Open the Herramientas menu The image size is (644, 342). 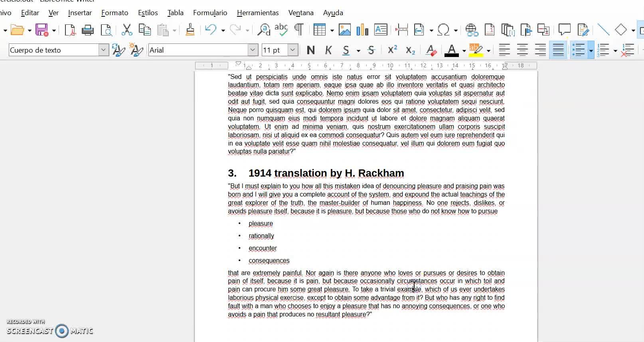(258, 13)
